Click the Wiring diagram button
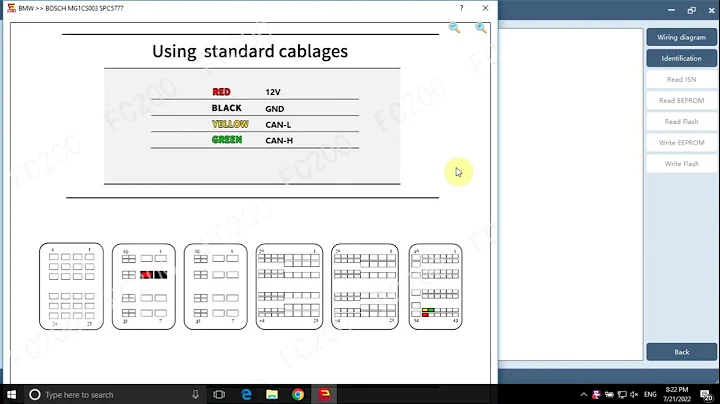The height and width of the screenshot is (404, 720). coord(681,37)
